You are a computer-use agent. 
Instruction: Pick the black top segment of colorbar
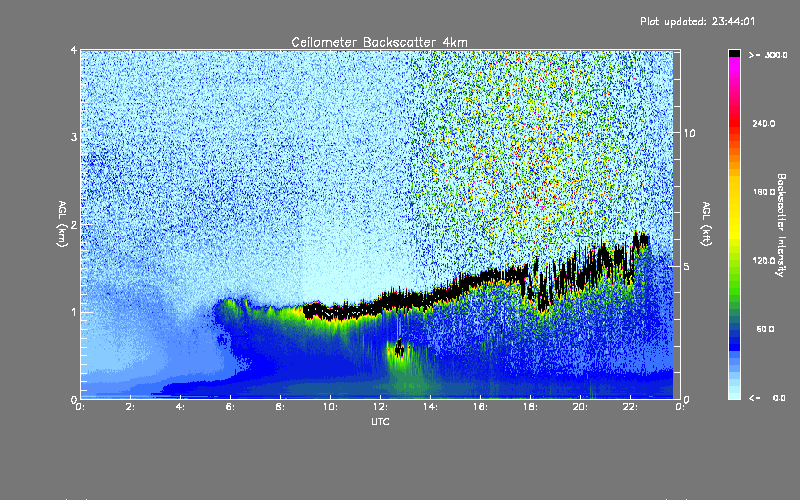[734, 53]
